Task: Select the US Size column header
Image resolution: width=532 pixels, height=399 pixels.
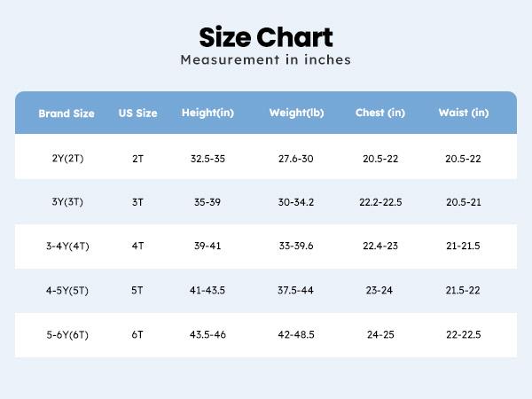Action: tap(137, 113)
